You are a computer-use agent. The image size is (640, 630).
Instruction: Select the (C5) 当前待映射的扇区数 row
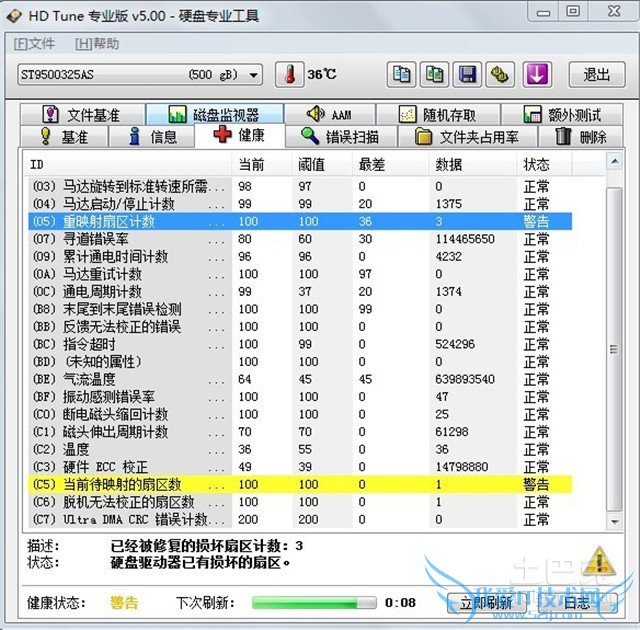point(300,485)
